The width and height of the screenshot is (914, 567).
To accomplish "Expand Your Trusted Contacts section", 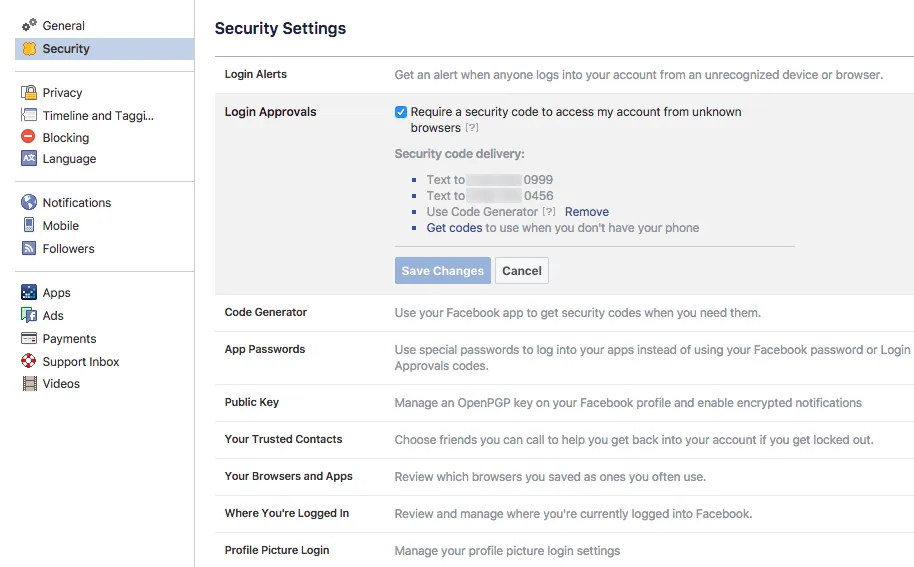I will tap(283, 440).
